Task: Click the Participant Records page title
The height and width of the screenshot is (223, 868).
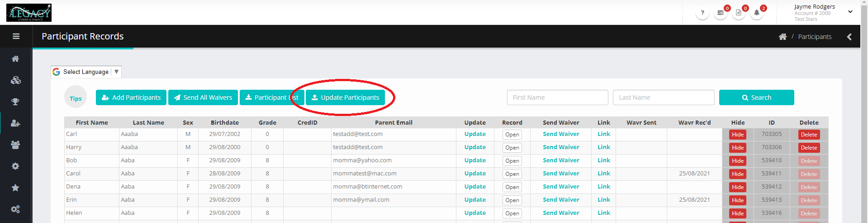Action: 83,36
